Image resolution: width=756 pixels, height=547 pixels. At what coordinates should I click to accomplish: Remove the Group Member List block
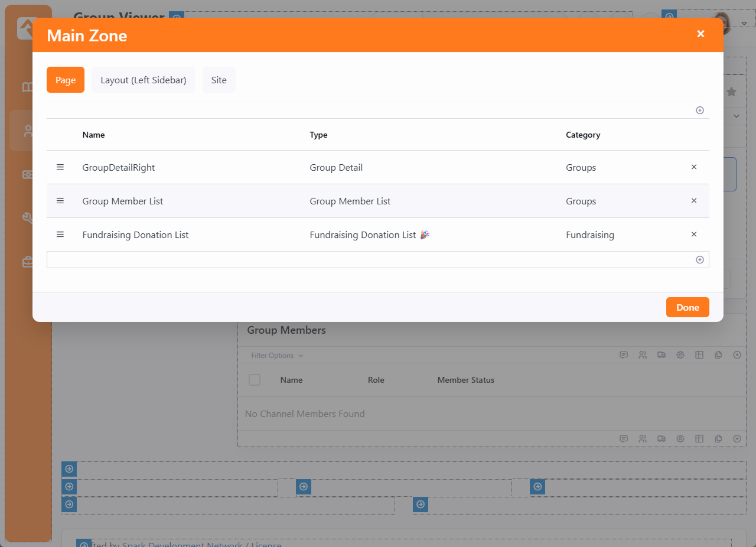[x=694, y=201]
